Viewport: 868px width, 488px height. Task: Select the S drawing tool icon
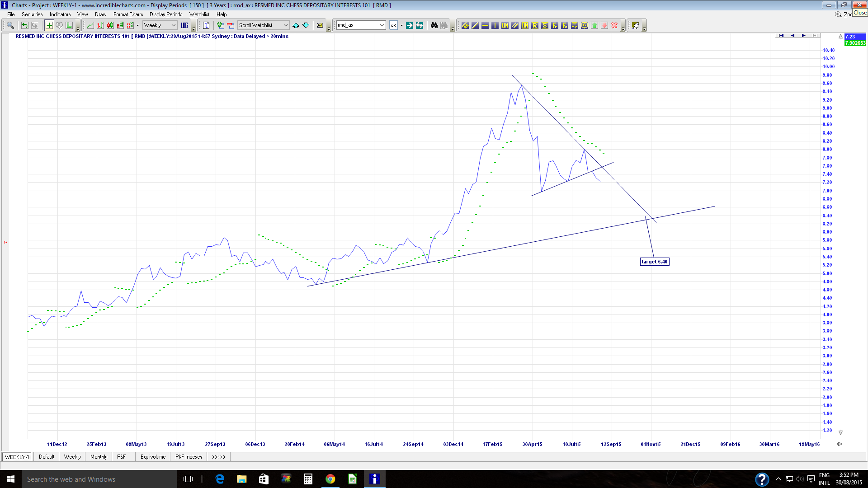coord(545,25)
